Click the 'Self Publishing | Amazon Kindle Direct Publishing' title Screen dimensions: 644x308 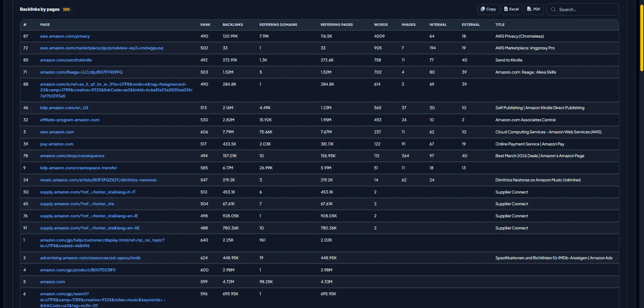[540, 108]
